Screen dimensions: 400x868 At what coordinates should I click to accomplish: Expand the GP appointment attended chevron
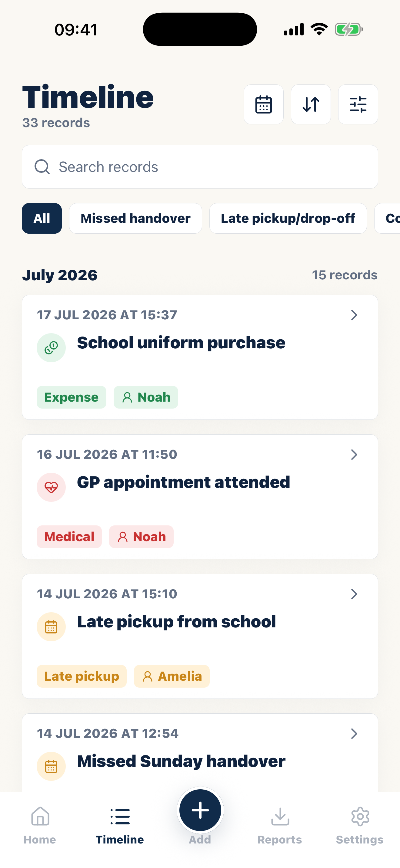pos(354,455)
